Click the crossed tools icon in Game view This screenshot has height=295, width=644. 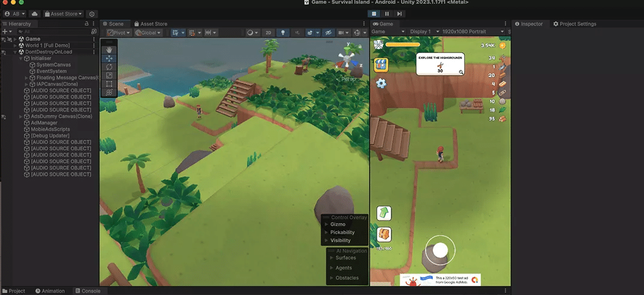378,44
